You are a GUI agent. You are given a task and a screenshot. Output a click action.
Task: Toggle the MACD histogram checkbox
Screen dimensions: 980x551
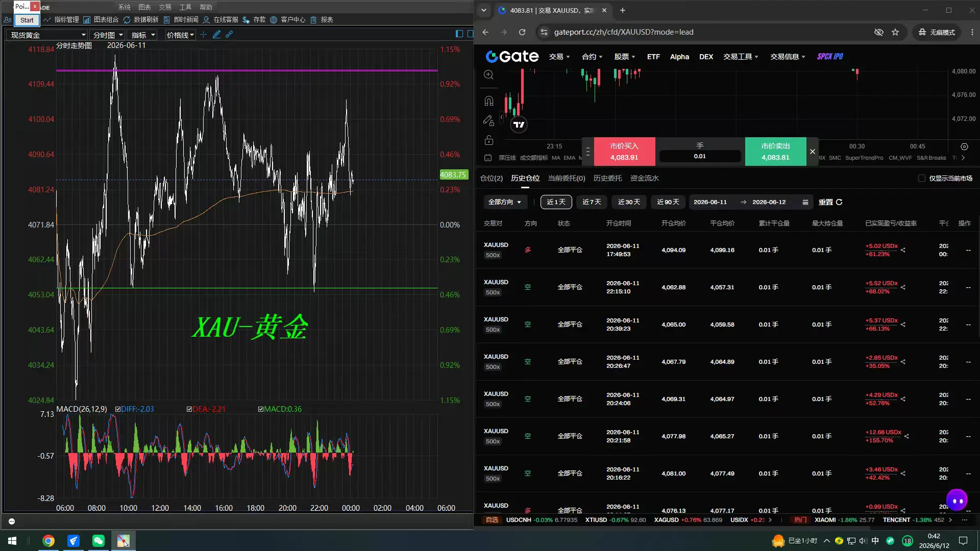[261, 409]
